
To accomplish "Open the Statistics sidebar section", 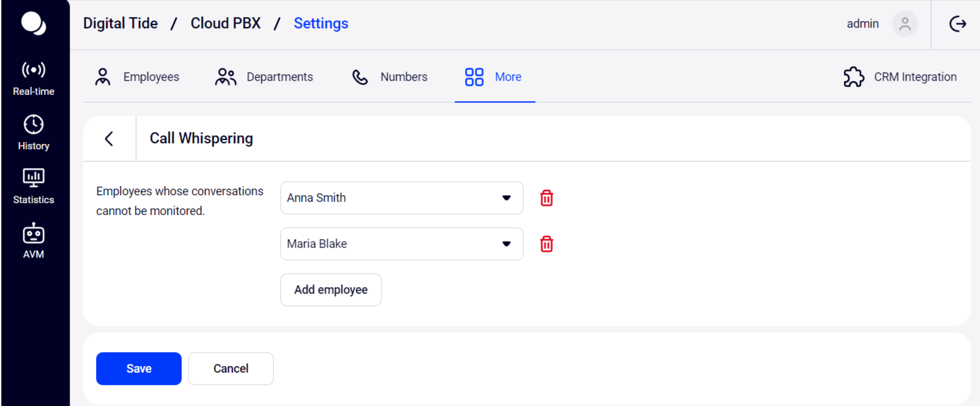I will point(34,187).
